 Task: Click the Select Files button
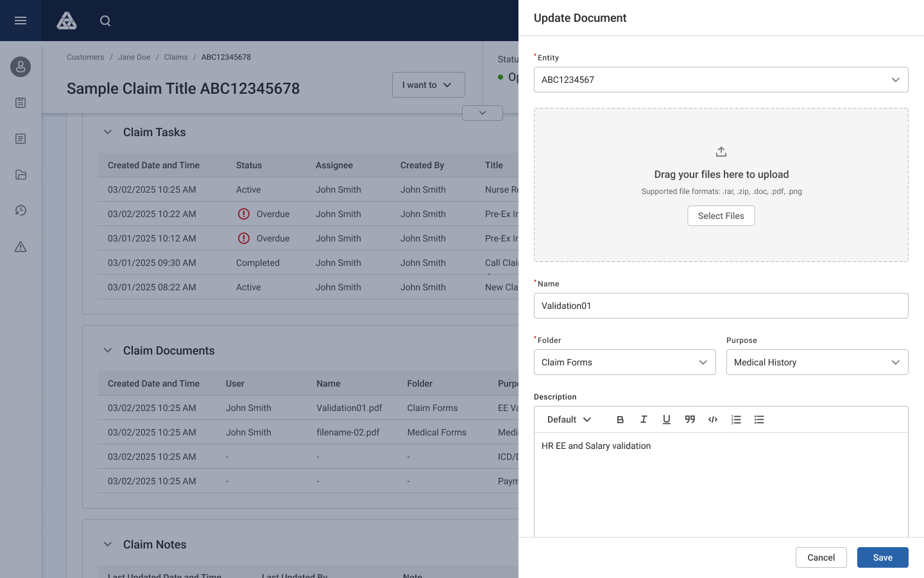click(721, 216)
